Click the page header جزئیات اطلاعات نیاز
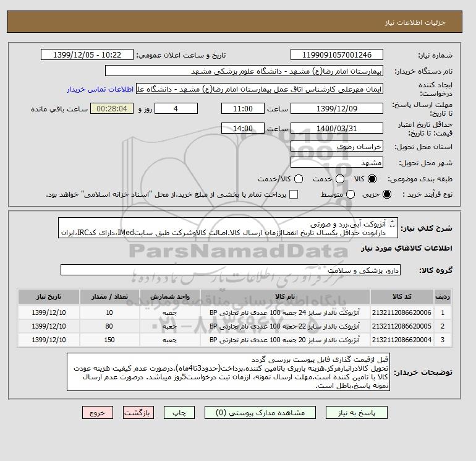The image size is (476, 461). (x=415, y=22)
